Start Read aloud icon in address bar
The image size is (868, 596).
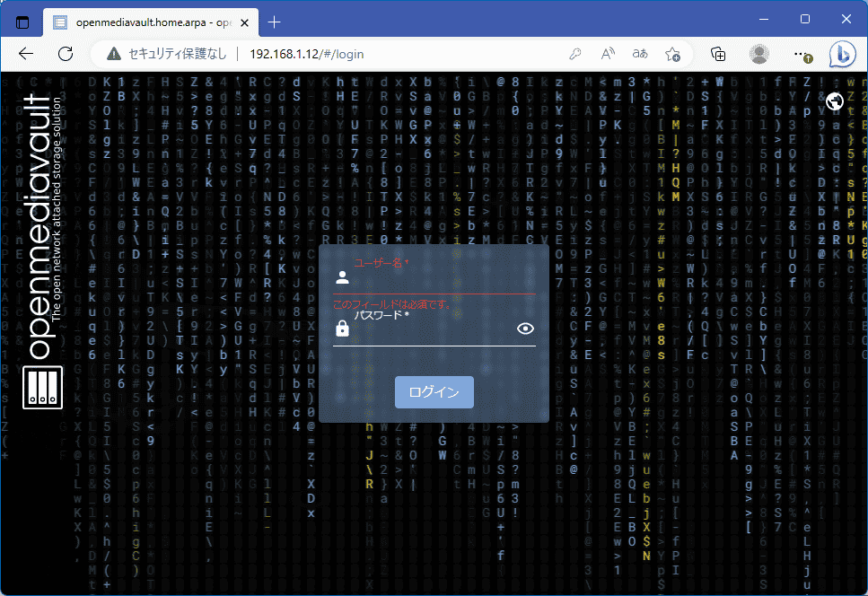coord(608,54)
